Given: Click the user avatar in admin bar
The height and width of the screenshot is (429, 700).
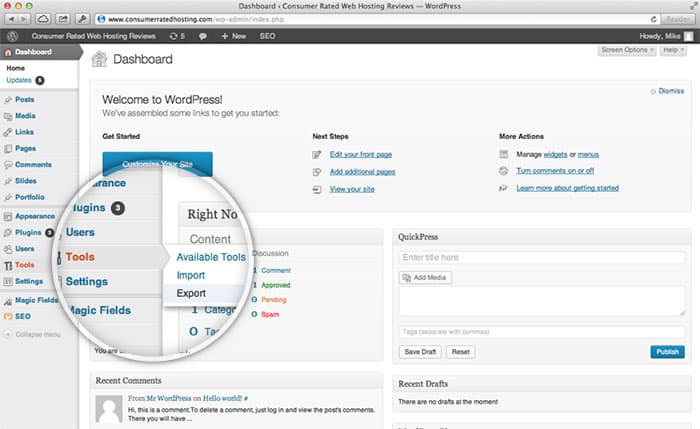Looking at the screenshot, I should [689, 36].
